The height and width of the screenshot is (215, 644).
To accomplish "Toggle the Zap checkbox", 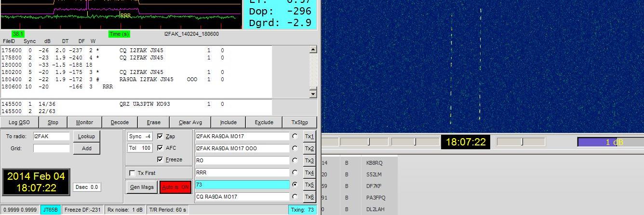I will pyautogui.click(x=161, y=136).
